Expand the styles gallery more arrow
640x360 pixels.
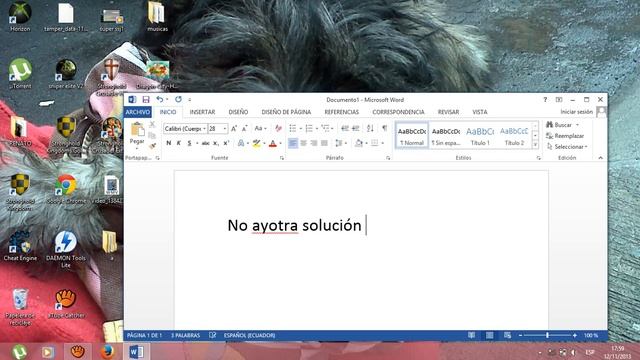coord(536,145)
